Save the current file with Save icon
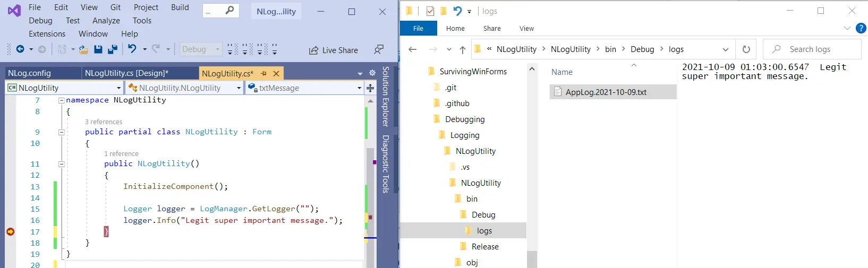The image size is (868, 268). coord(98,49)
